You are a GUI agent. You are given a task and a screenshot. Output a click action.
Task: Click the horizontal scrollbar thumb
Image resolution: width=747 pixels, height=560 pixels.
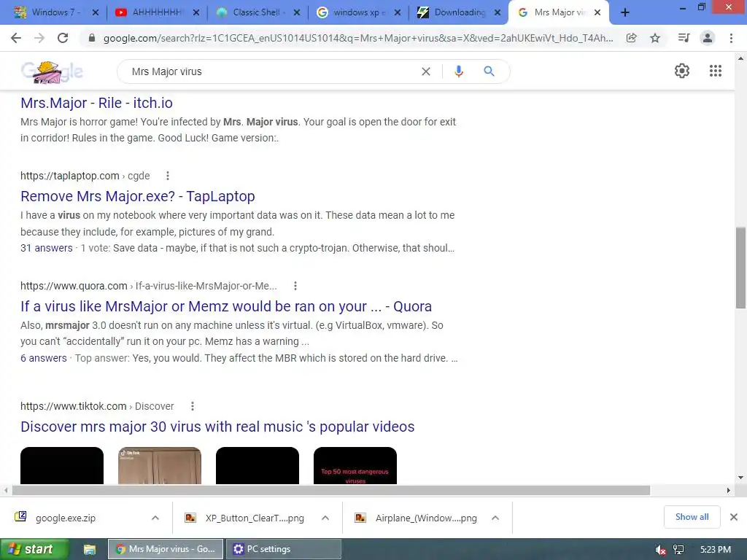[x=331, y=491]
